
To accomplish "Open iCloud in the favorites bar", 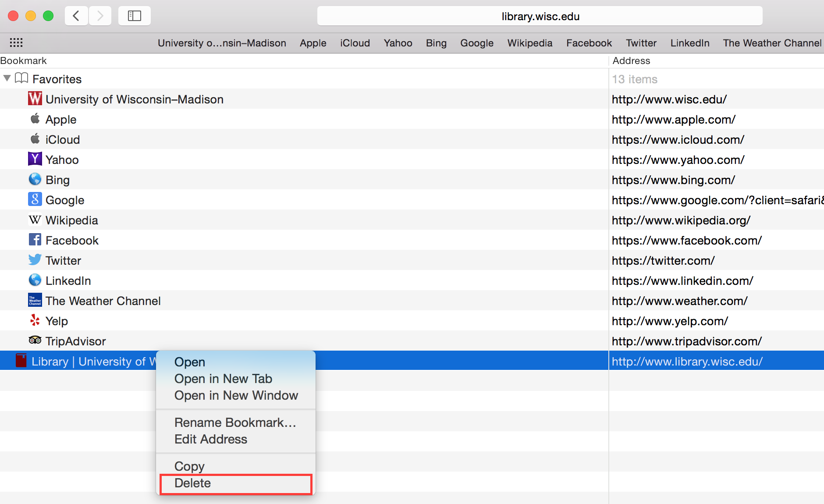I will pos(355,43).
